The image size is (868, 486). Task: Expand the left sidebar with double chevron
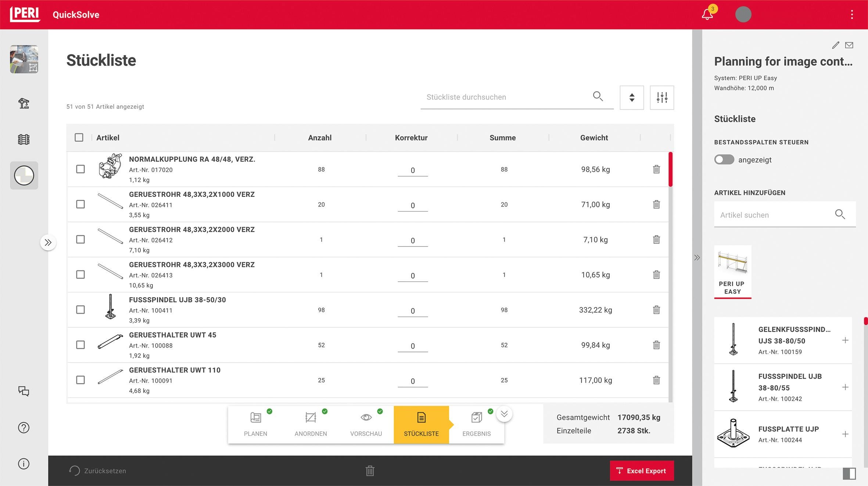[x=48, y=242]
